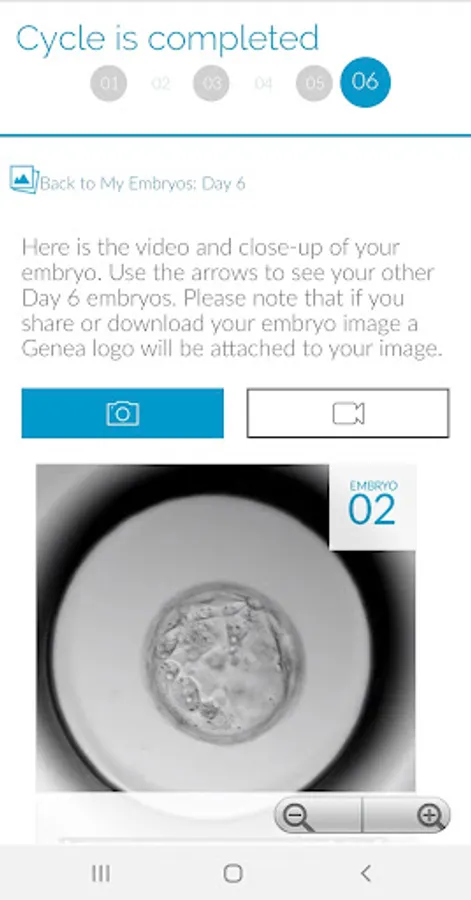Viewport: 471px width, 900px height.
Task: Follow the Back to My Embryos: Day 6 link
Action: (143, 184)
